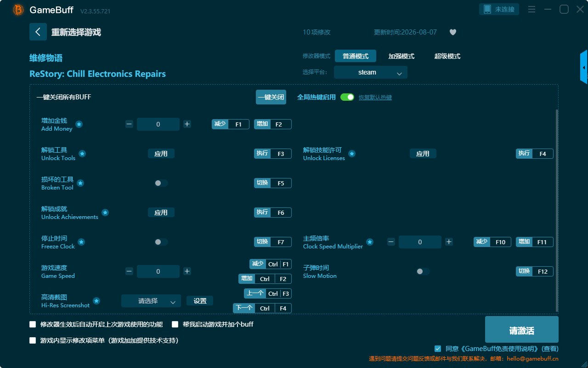Click the F11 increase hotkey button
Image resolution: width=588 pixels, height=368 pixels.
535,242
